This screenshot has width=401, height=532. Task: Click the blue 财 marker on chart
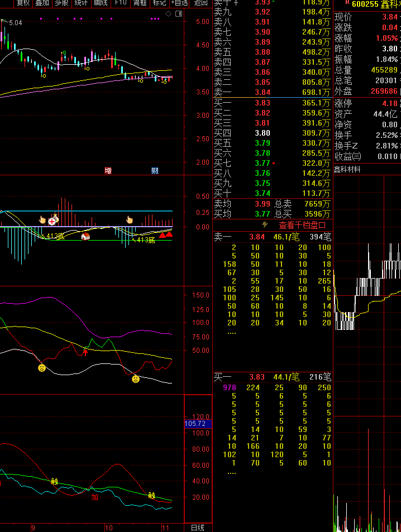[x=155, y=170]
